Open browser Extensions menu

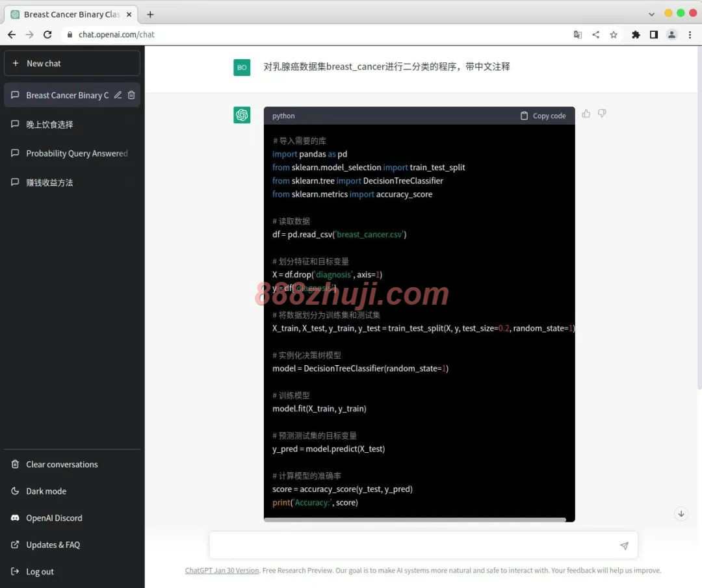(x=636, y=34)
